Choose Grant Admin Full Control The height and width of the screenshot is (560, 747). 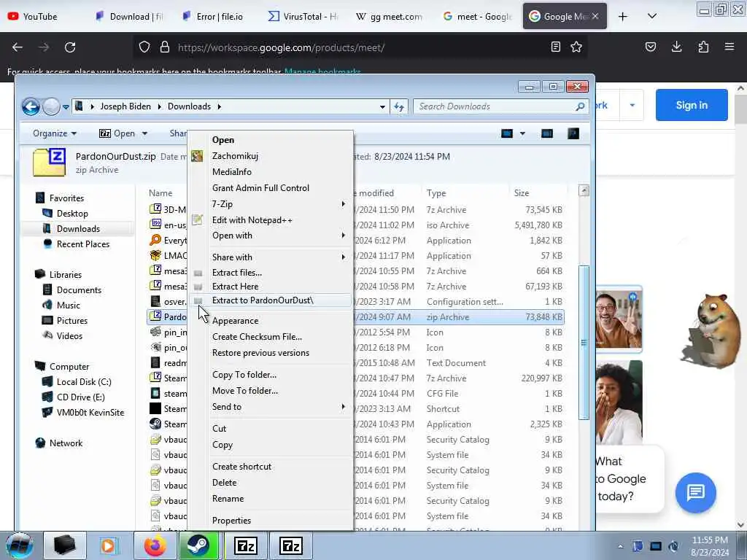coord(271,188)
